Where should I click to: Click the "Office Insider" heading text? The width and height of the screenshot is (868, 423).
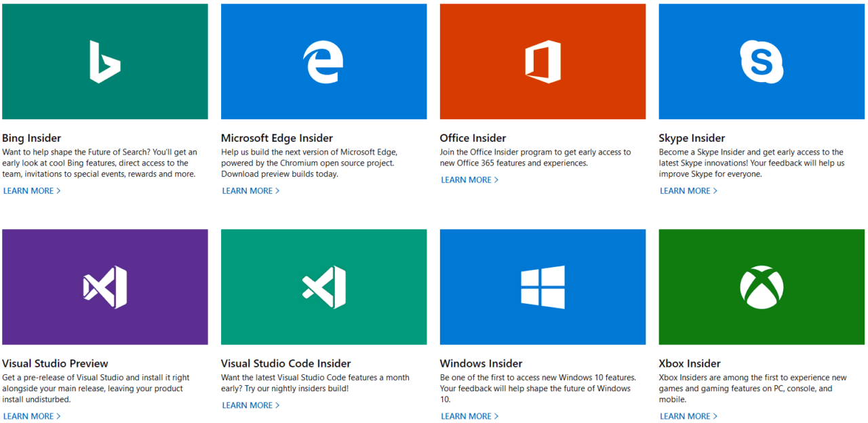coord(473,138)
